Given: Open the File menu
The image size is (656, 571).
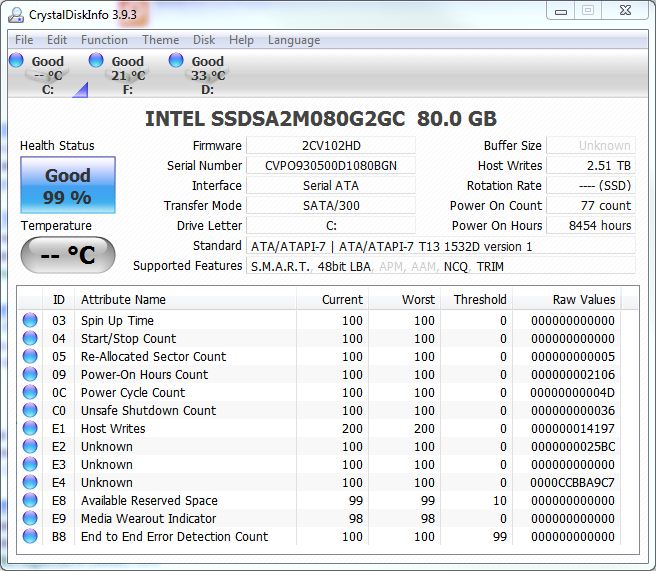Looking at the screenshot, I should (24, 40).
